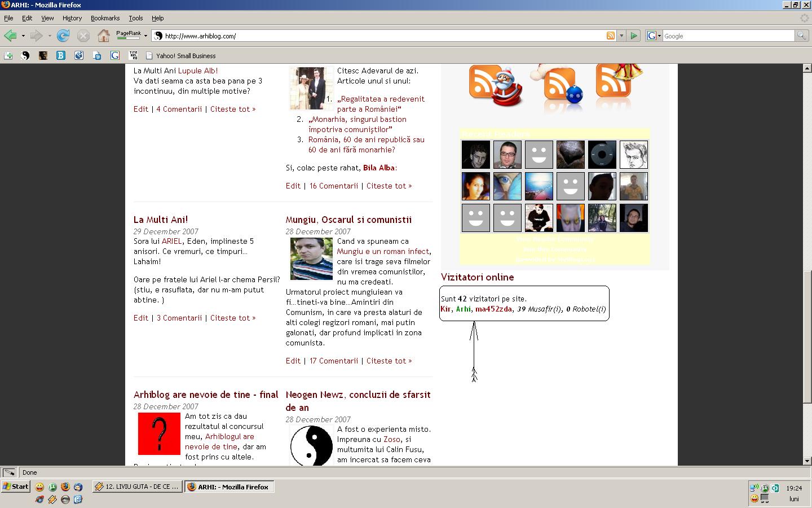This screenshot has width=812, height=508.
Task: Open the Start menu
Action: click(16, 487)
